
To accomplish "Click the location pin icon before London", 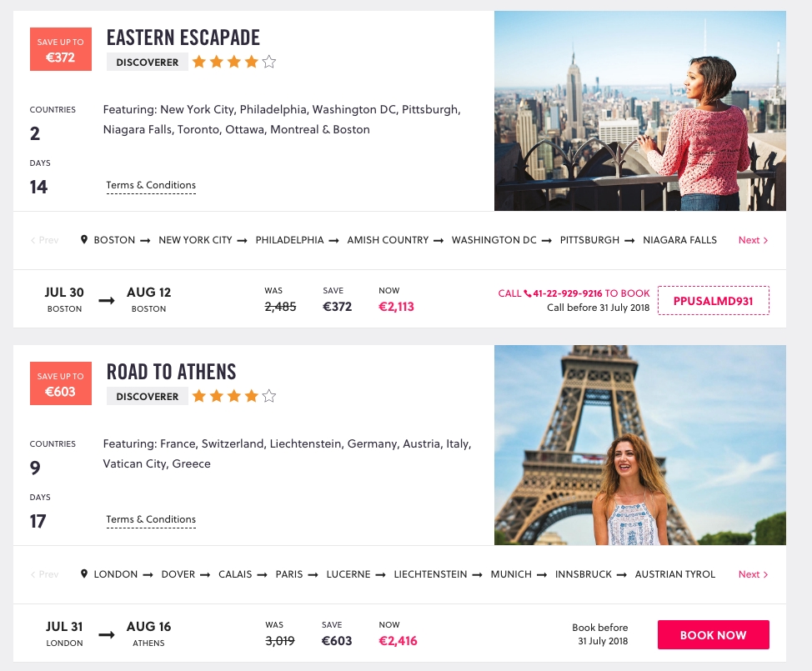I will tap(84, 574).
